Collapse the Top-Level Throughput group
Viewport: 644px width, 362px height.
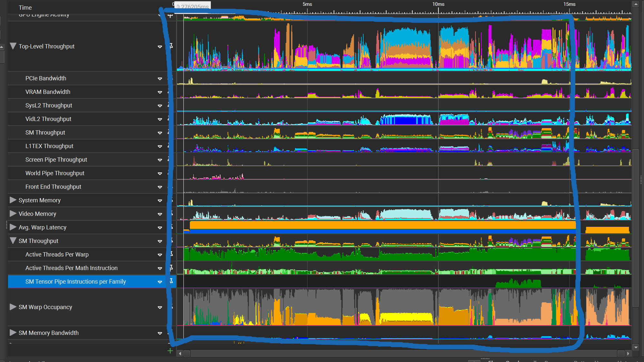pyautogui.click(x=13, y=46)
